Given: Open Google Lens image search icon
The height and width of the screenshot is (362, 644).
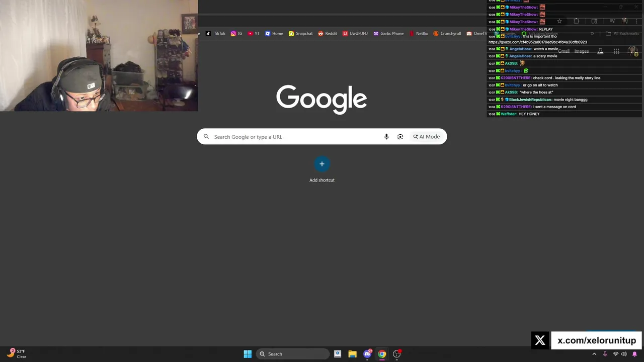Looking at the screenshot, I should (x=400, y=137).
